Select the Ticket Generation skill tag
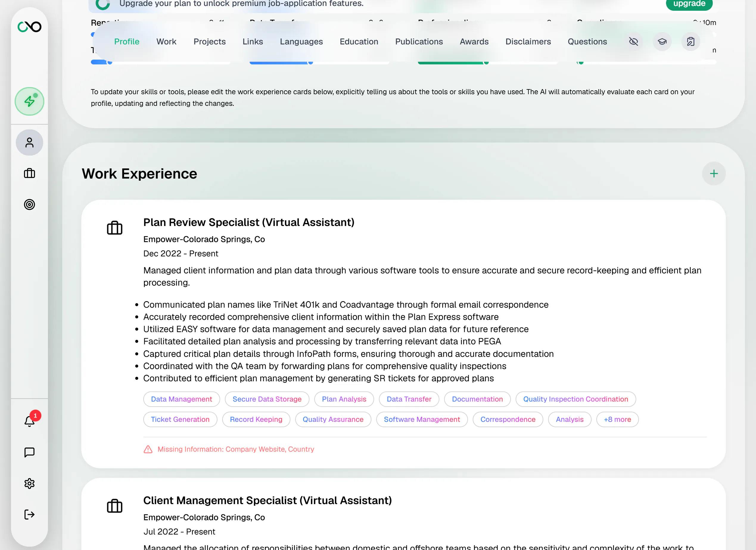 click(x=180, y=420)
